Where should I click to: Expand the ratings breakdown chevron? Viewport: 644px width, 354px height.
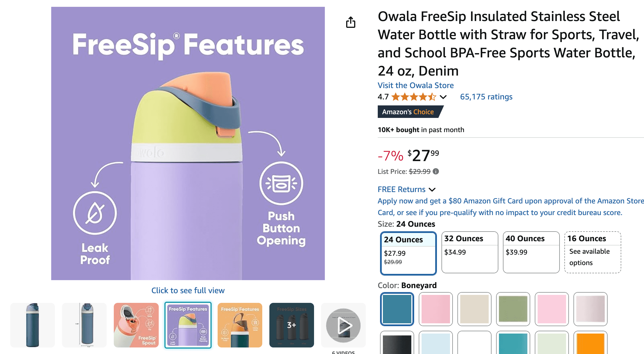coord(443,97)
